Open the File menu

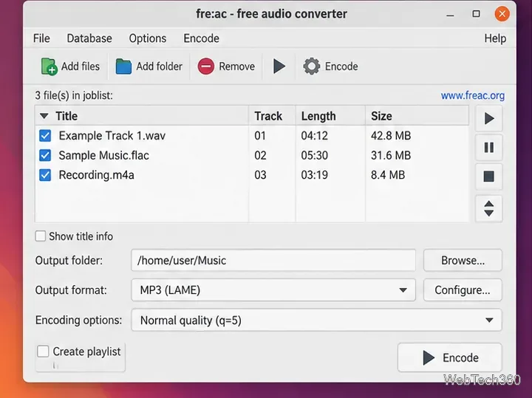point(41,38)
